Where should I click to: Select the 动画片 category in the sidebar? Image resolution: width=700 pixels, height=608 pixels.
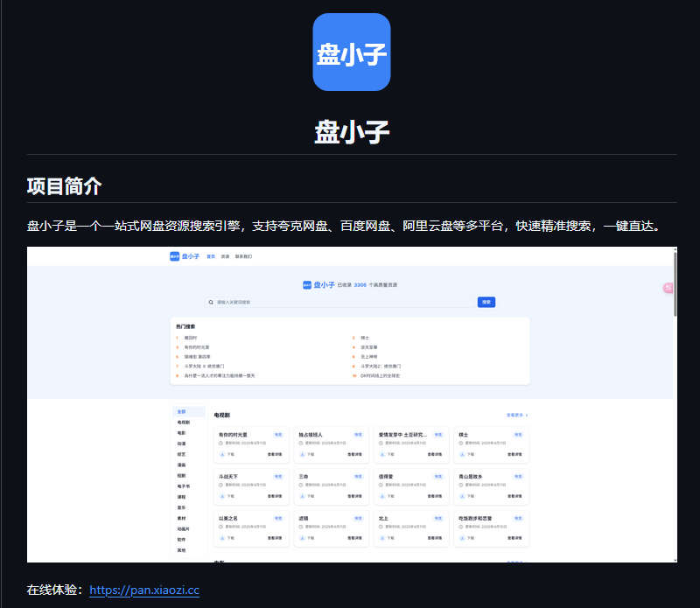pyautogui.click(x=184, y=529)
